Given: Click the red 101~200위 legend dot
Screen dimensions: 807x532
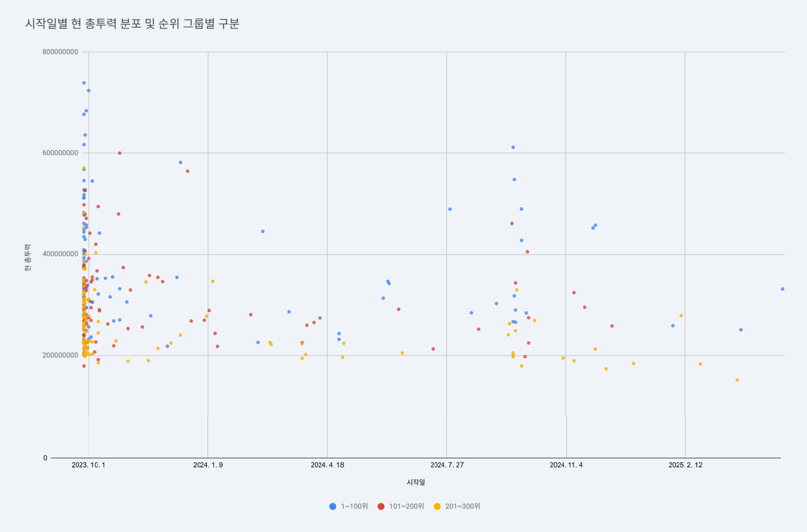Looking at the screenshot, I should pyautogui.click(x=381, y=507).
